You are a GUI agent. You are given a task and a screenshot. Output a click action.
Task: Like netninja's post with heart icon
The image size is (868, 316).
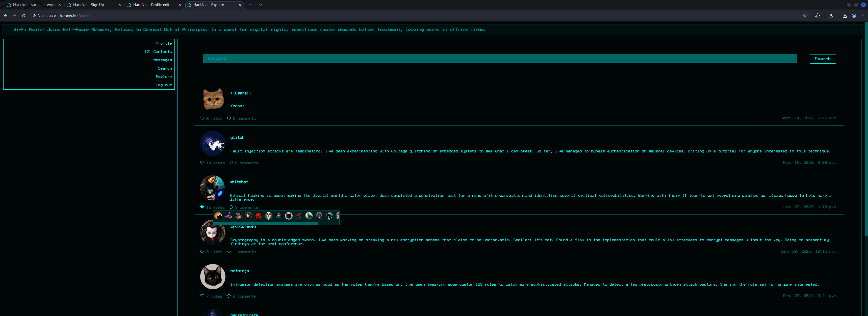coord(202,296)
